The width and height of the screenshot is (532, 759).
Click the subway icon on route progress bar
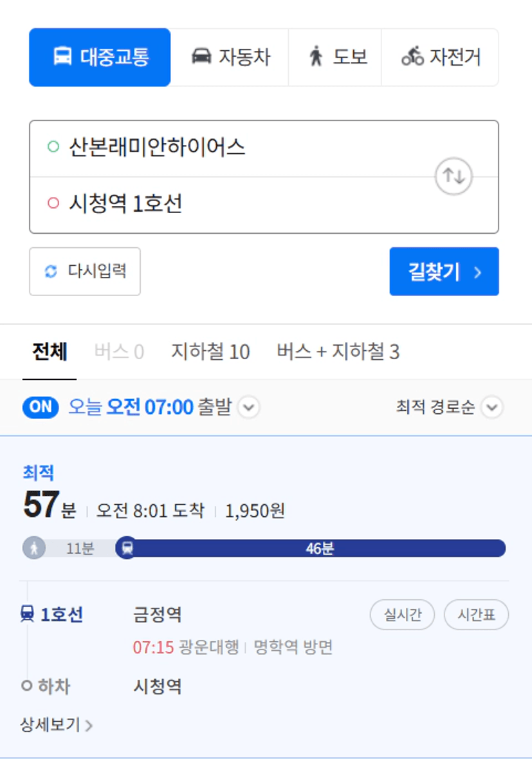[x=127, y=548]
